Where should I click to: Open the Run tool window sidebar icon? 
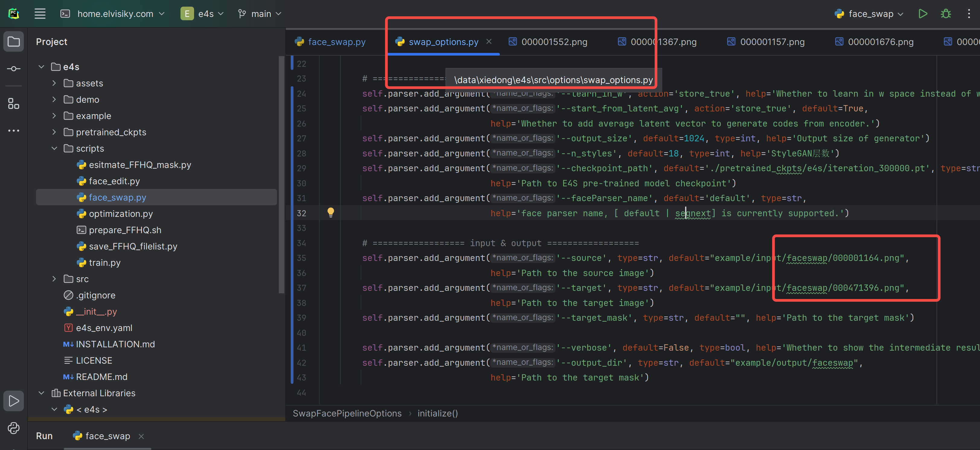14,401
